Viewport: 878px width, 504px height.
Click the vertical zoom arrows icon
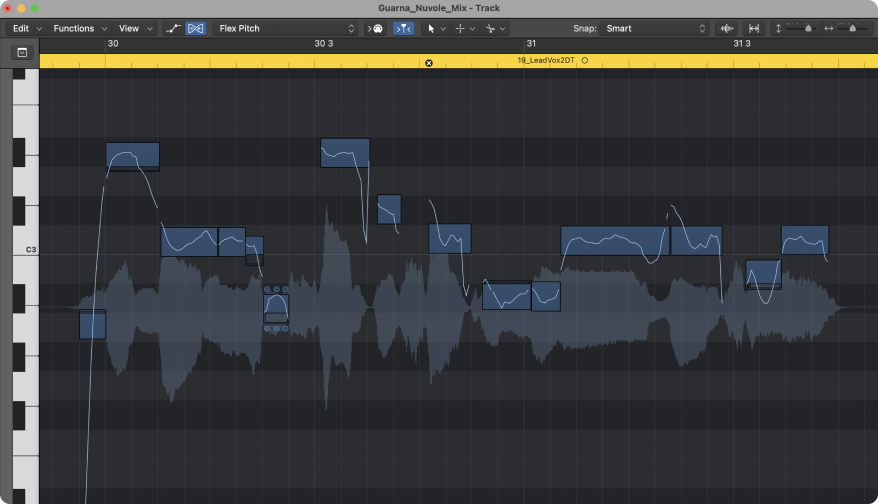[778, 29]
